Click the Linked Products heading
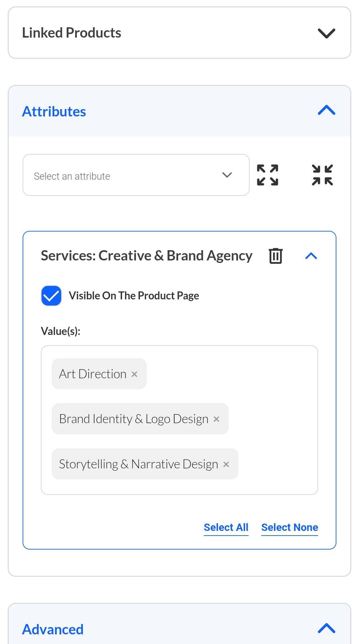Image resolution: width=359 pixels, height=644 pixels. (x=71, y=33)
